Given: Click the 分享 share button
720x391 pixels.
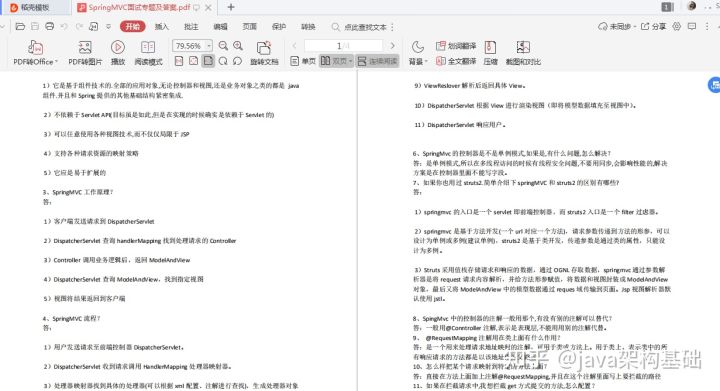Looking at the screenshot, I should click(653, 27).
